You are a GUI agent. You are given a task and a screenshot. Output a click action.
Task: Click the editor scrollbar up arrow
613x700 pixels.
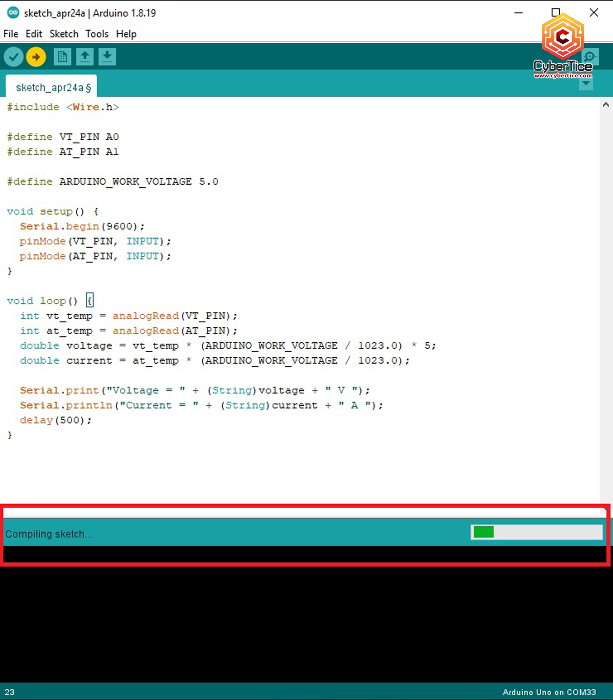point(606,105)
